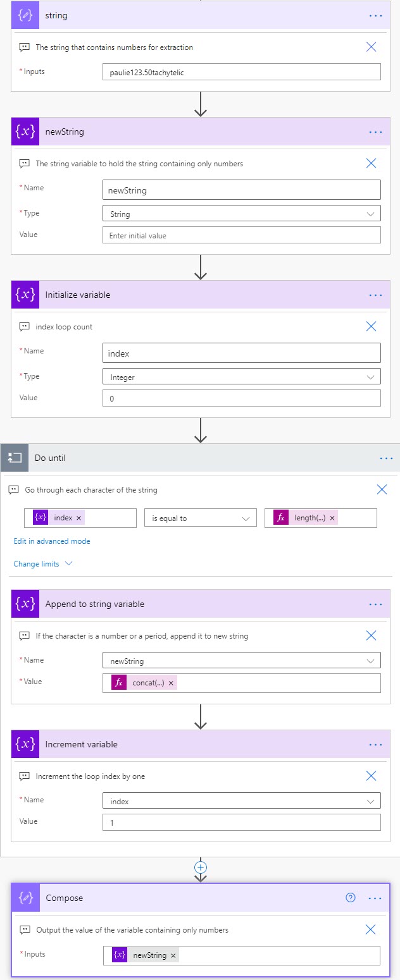Dismiss the comment on the string action

coord(372,46)
